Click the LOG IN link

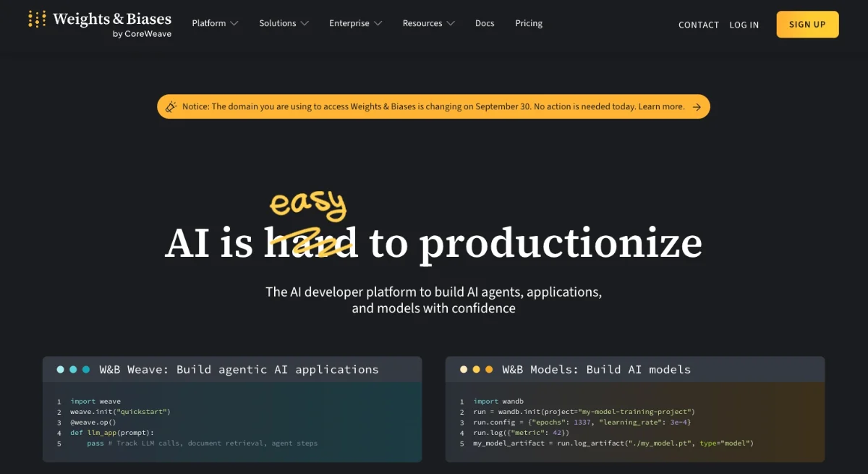[744, 25]
